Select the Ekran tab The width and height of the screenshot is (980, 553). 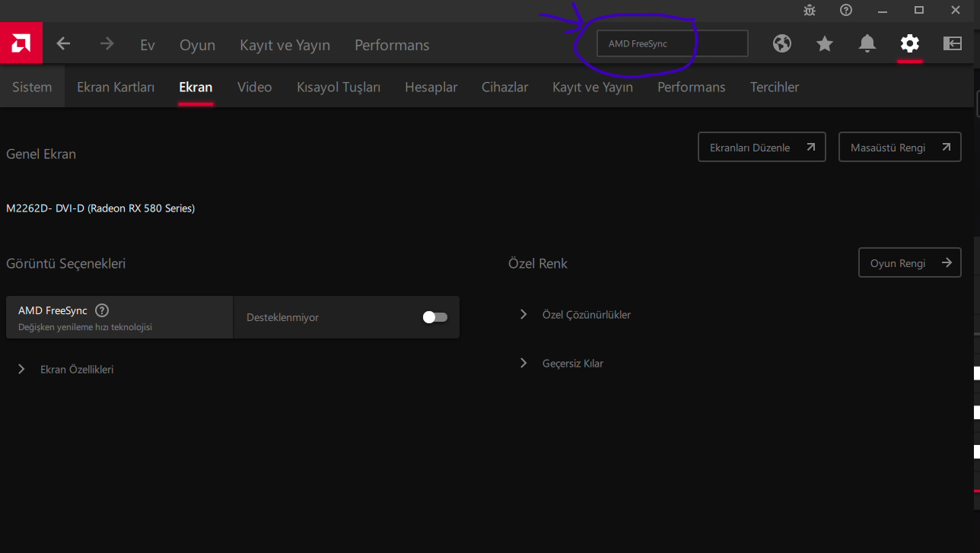pyautogui.click(x=196, y=87)
